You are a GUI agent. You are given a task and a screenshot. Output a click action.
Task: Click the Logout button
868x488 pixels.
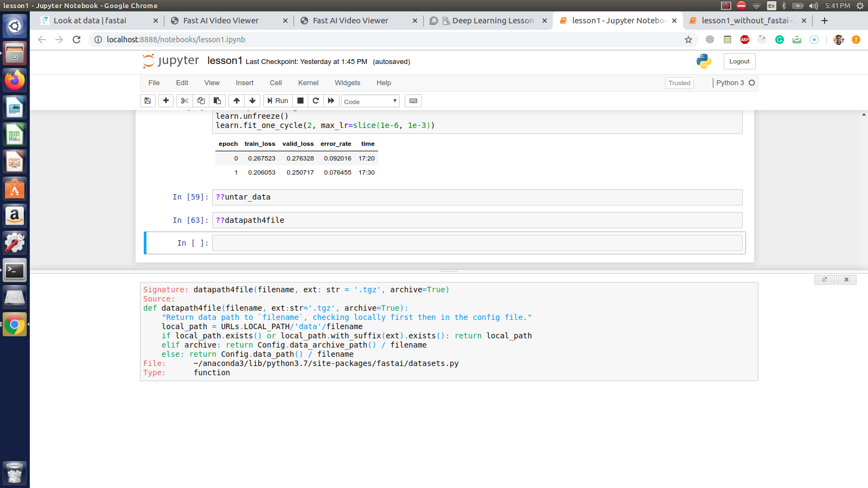(739, 61)
